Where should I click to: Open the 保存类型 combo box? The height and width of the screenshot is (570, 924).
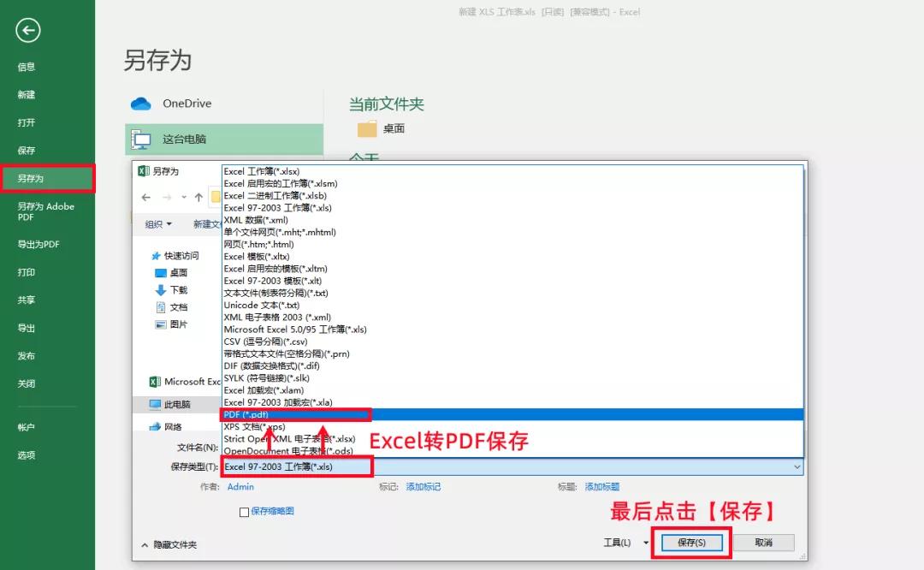tap(512, 466)
